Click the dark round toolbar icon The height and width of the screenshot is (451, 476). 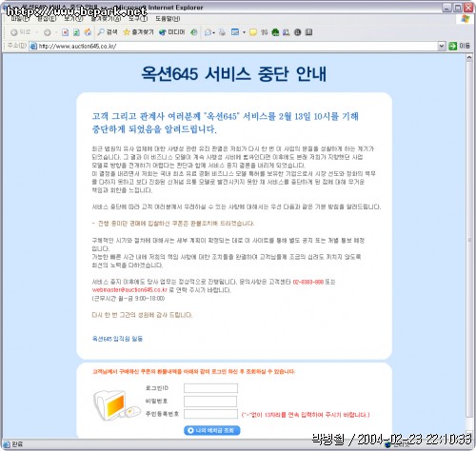pyautogui.click(x=297, y=32)
